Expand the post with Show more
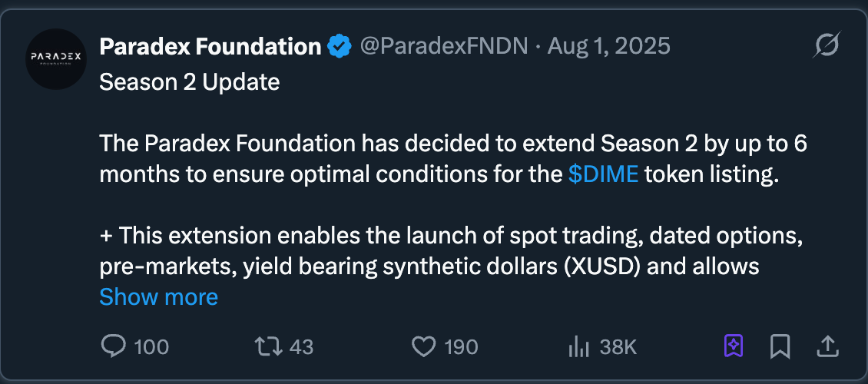The width and height of the screenshot is (868, 384). (x=158, y=297)
